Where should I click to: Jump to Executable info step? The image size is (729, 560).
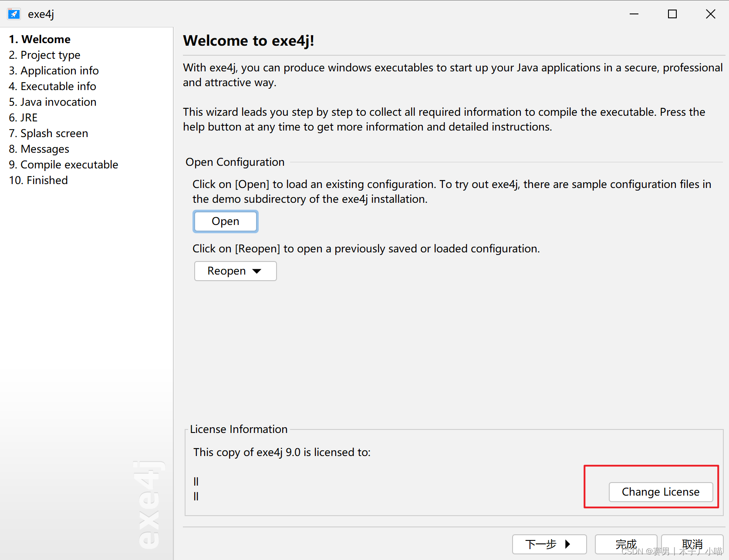52,86
